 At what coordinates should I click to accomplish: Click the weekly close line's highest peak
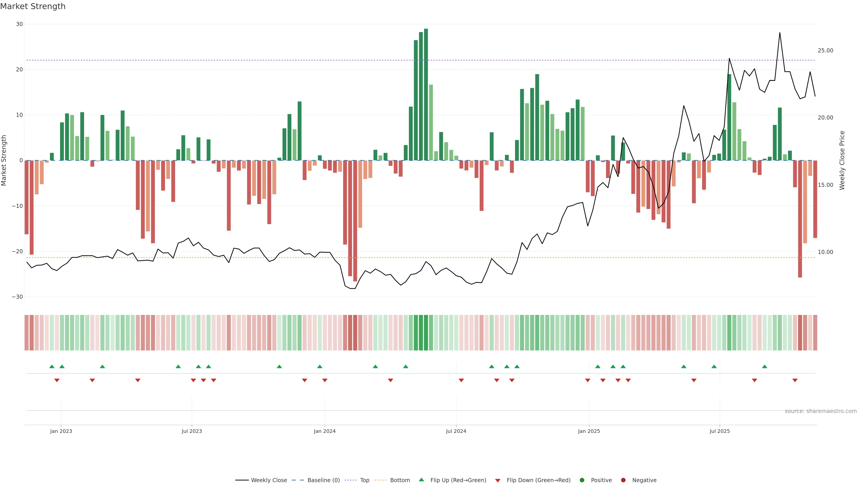click(x=780, y=33)
